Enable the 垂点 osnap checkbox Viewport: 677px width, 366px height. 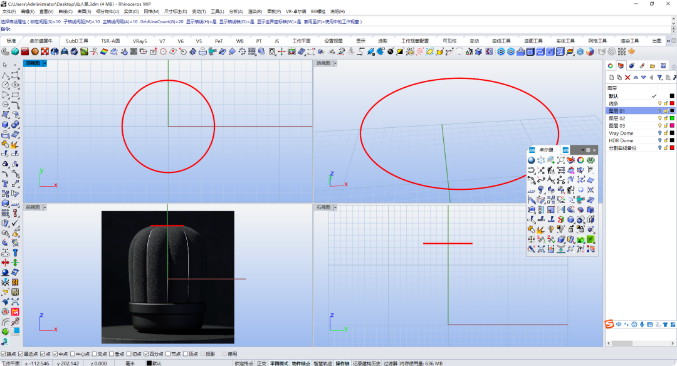111,354
